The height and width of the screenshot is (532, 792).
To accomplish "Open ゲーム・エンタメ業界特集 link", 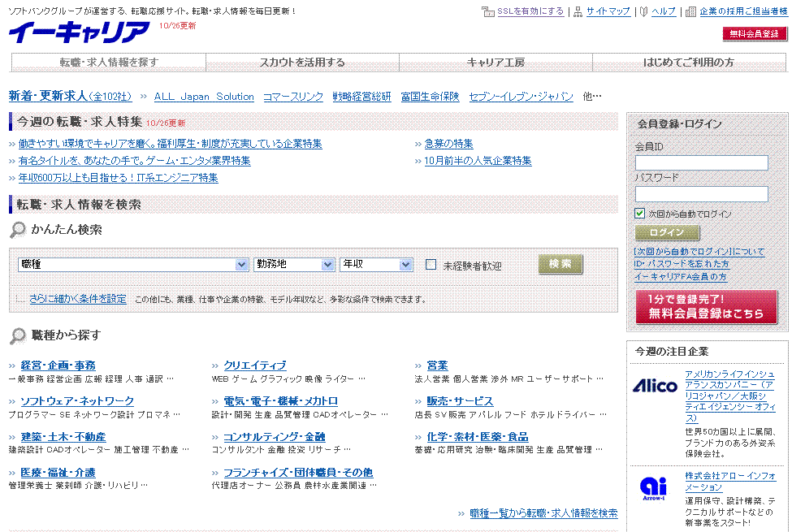I will point(134,161).
